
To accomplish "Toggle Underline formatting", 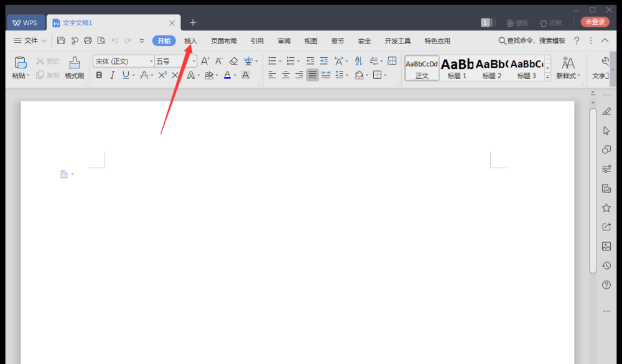I will [x=126, y=75].
